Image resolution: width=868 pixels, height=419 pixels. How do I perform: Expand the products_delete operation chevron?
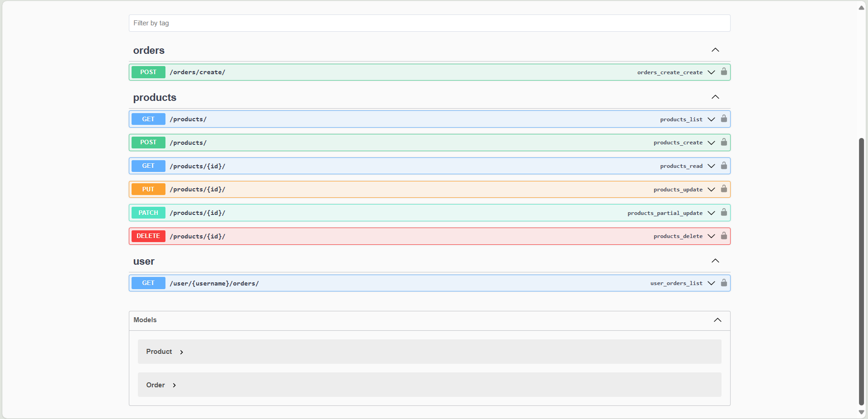(711, 236)
